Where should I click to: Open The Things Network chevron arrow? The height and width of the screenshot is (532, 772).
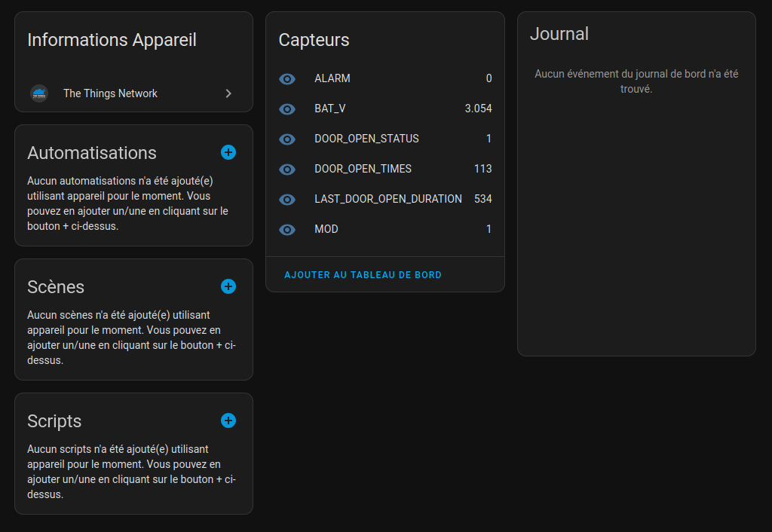[228, 93]
